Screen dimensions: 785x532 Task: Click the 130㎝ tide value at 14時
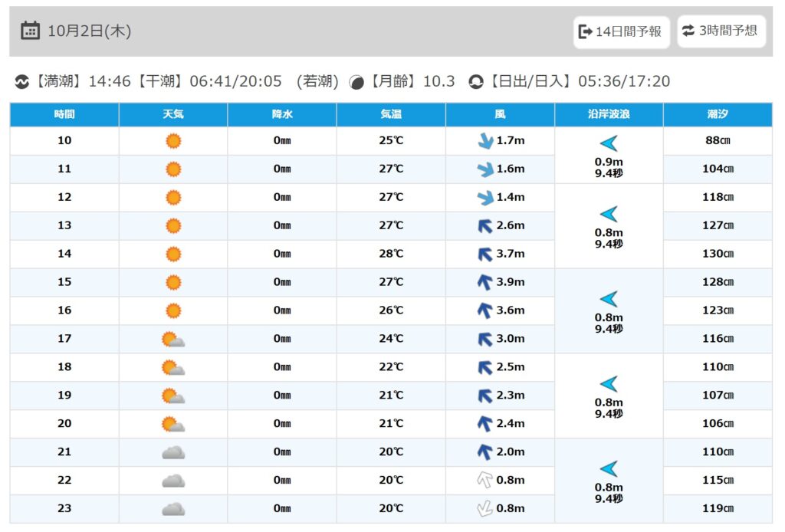click(718, 254)
